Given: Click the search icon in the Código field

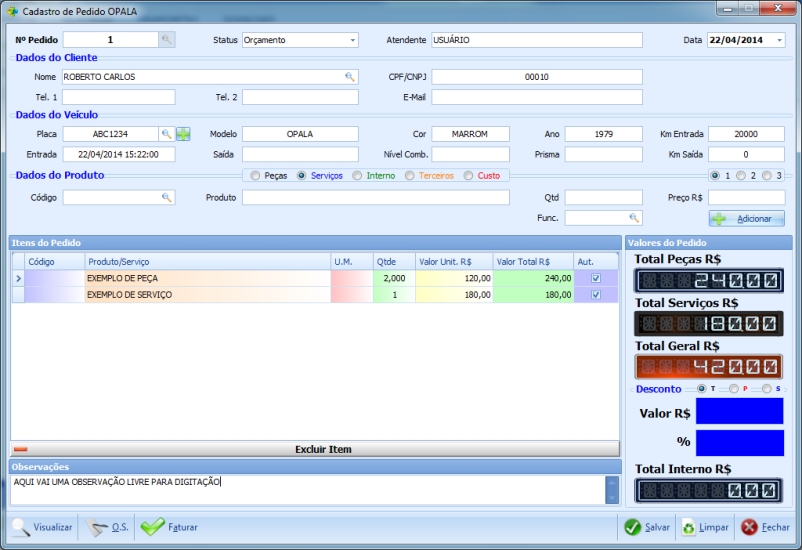Looking at the screenshot, I should (167, 198).
